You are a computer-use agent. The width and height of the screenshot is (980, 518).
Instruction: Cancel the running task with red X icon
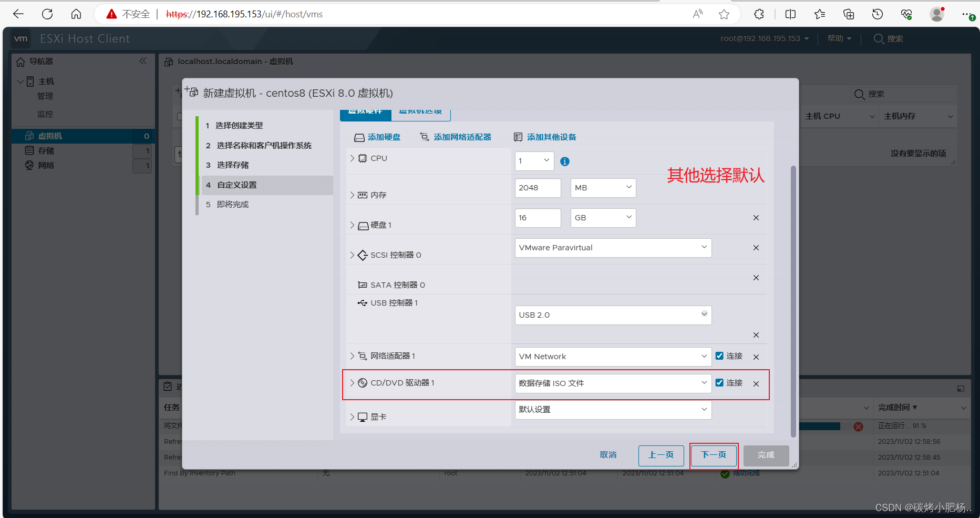click(x=859, y=426)
